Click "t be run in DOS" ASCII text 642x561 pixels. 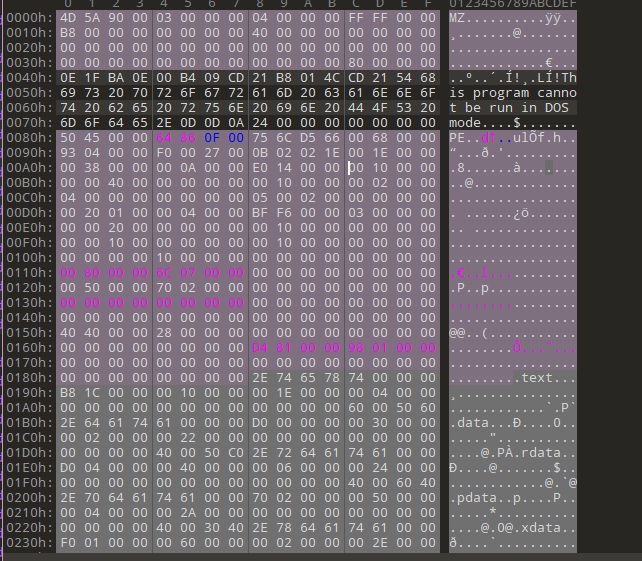pos(508,108)
